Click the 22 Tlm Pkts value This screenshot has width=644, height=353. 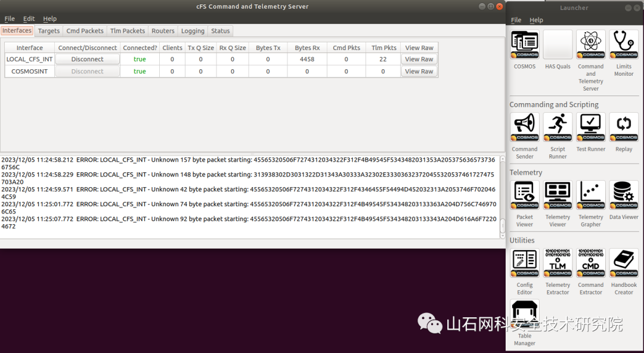383,59
